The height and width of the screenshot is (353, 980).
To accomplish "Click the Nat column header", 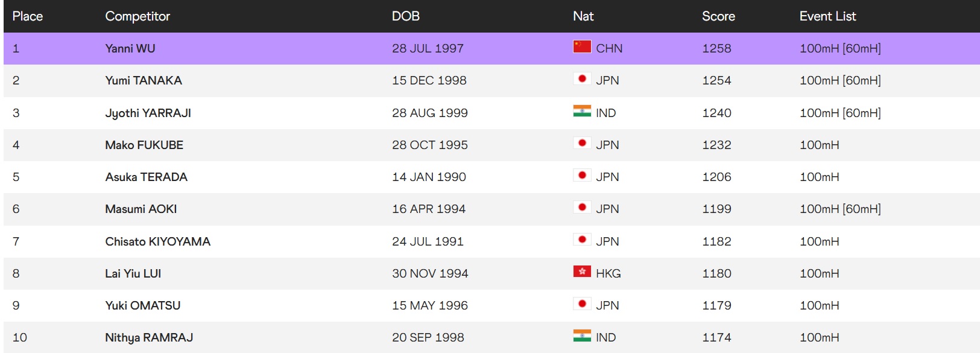I will (x=583, y=16).
